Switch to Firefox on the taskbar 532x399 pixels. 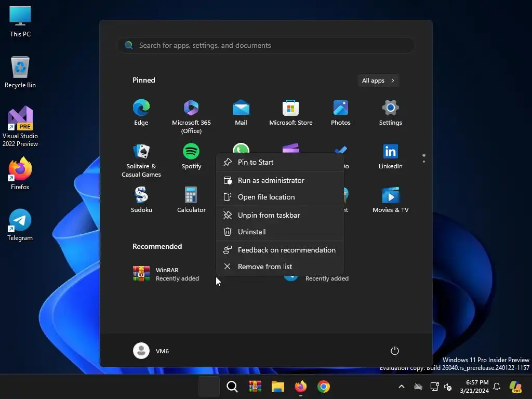point(301,387)
